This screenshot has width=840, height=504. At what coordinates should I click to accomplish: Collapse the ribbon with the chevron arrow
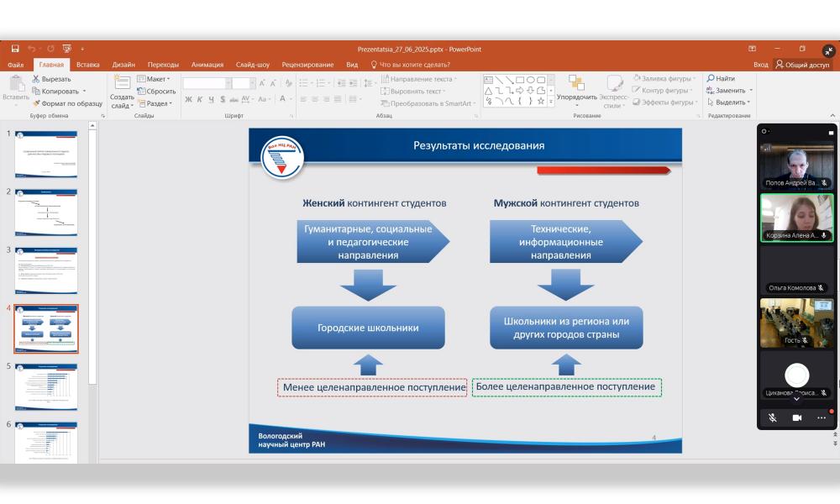pyautogui.click(x=832, y=115)
